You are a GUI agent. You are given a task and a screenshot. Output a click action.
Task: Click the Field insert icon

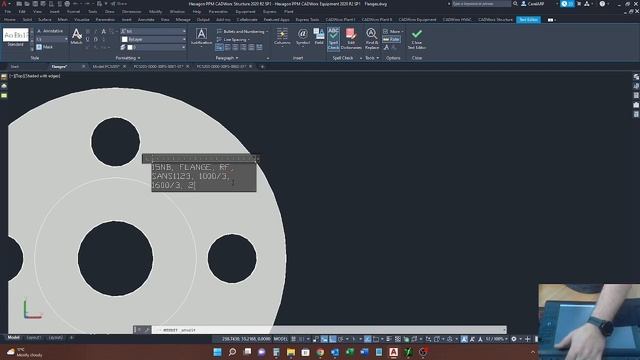click(319, 36)
